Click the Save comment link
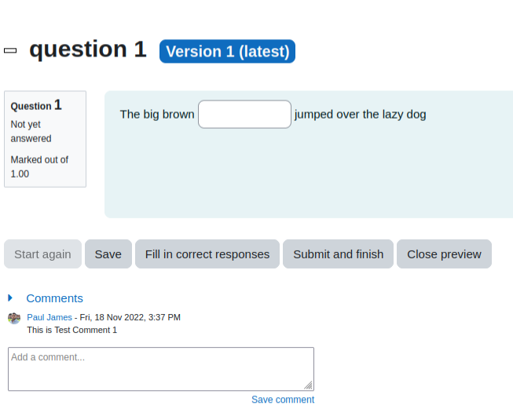Viewport: 513px width, 420px height. (x=283, y=400)
